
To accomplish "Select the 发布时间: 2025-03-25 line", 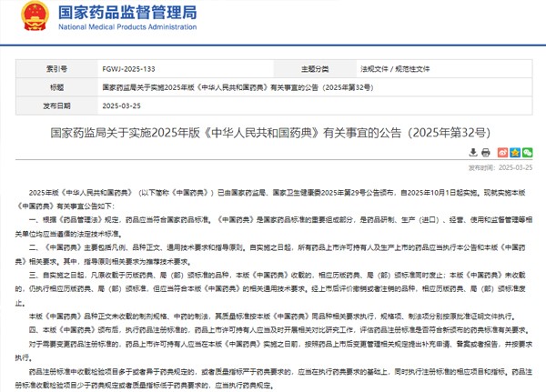I will coord(500,167).
